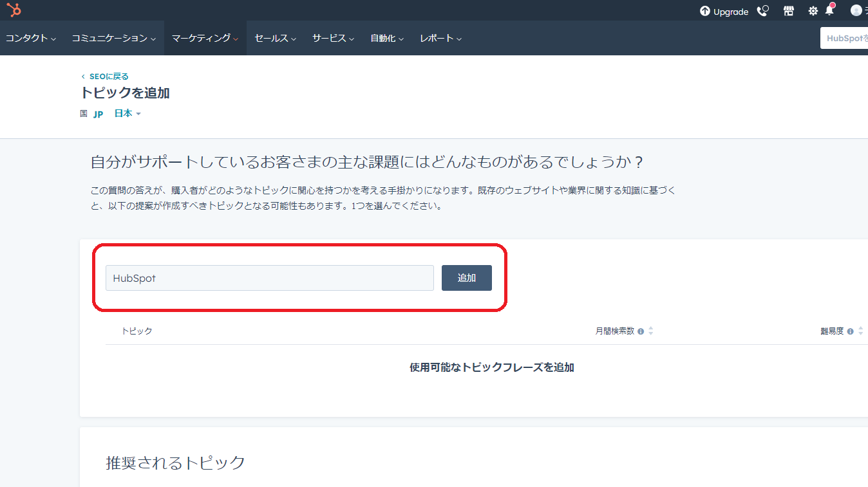
Task: Expand the 日本 country dropdown
Action: 127,113
